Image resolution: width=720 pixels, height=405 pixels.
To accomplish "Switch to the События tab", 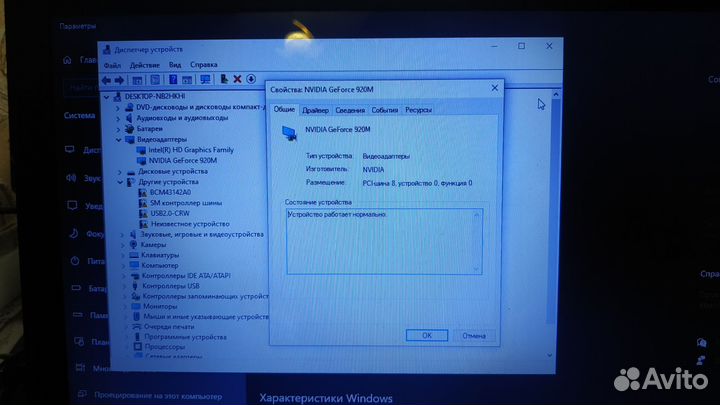I will point(385,110).
